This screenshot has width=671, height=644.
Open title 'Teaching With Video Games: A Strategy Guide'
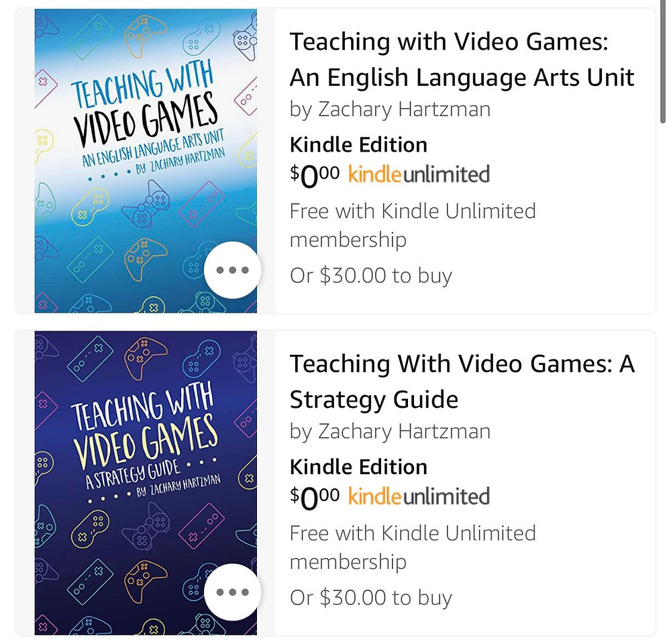[462, 382]
